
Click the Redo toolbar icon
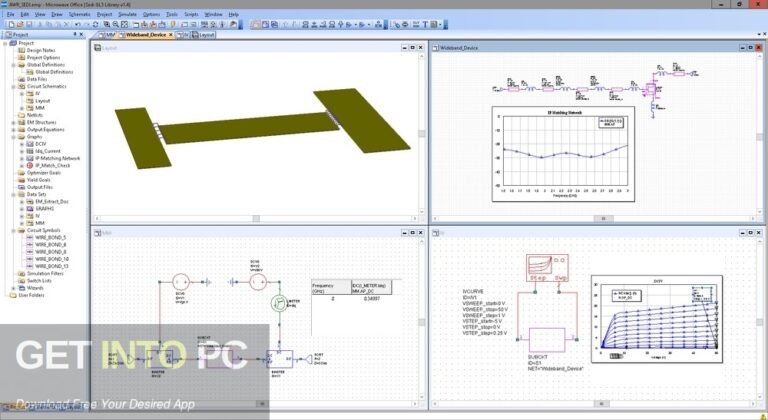(87, 24)
